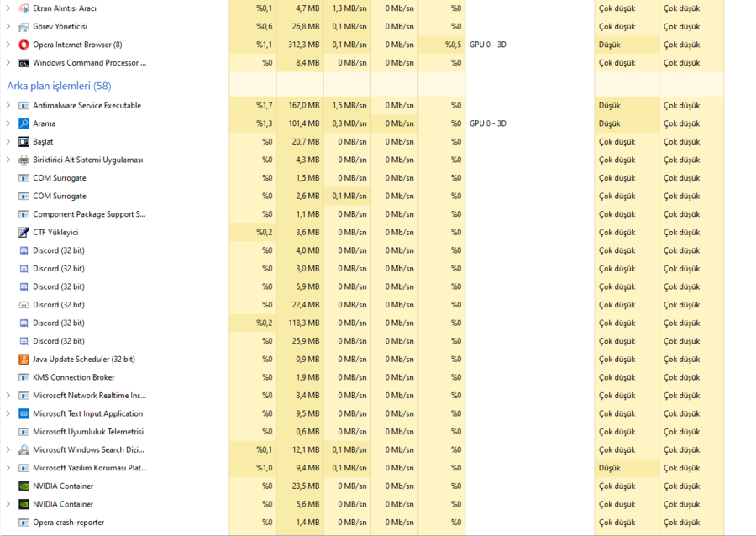Screen dimensions: 756x536
Task: Expand the Ekran Alıntısı Aracı process
Action: coord(8,8)
